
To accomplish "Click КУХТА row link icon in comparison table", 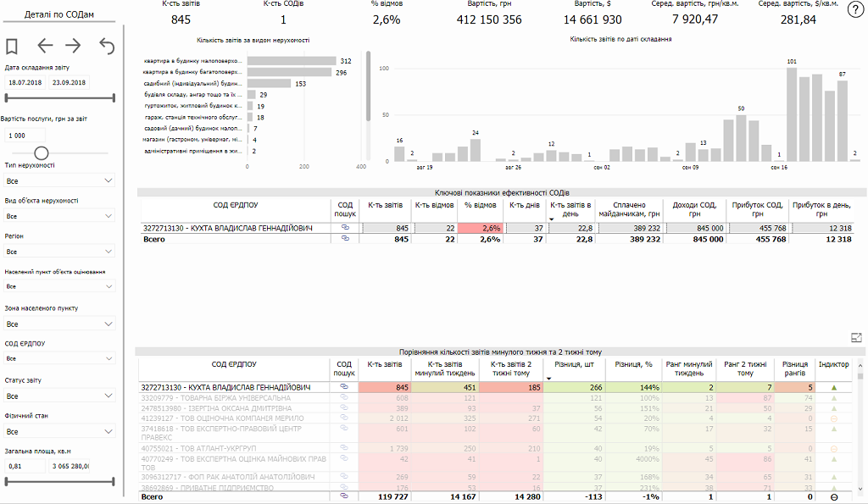I will point(344,387).
